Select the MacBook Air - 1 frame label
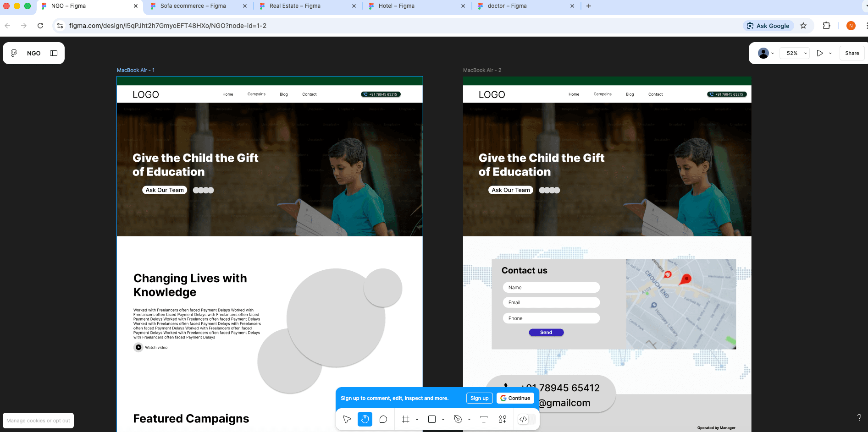The image size is (868, 432). pos(136,70)
